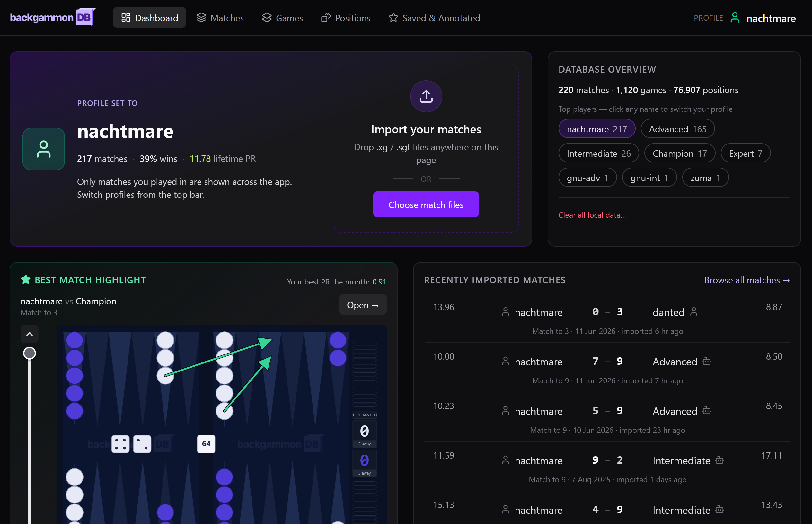Open the Dashboard tab
This screenshot has width=812, height=524.
tap(149, 18)
